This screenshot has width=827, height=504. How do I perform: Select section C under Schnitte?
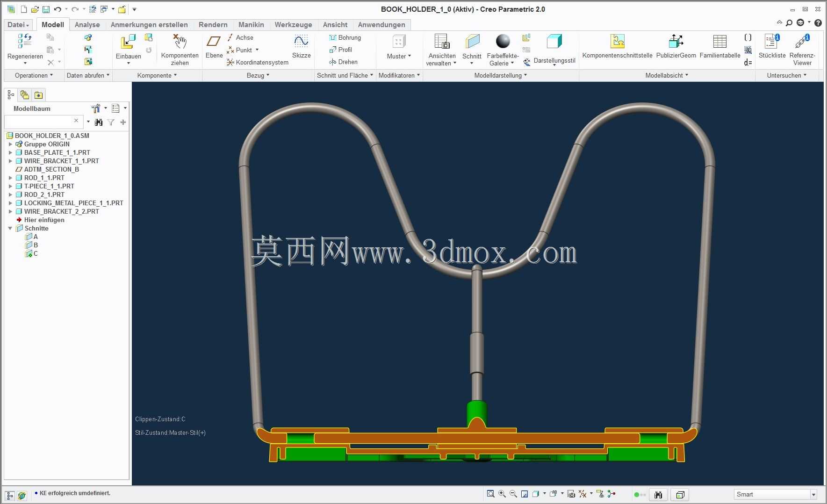(x=31, y=253)
